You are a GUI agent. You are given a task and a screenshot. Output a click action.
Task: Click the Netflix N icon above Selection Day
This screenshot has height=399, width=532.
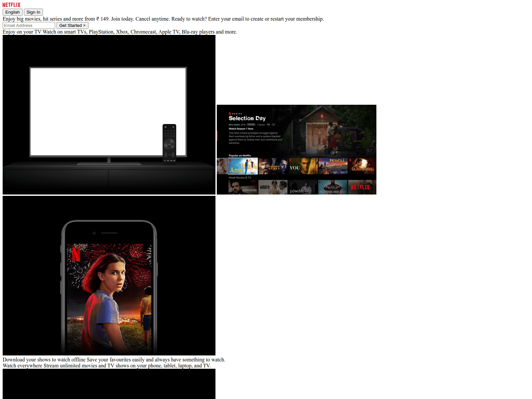point(230,114)
